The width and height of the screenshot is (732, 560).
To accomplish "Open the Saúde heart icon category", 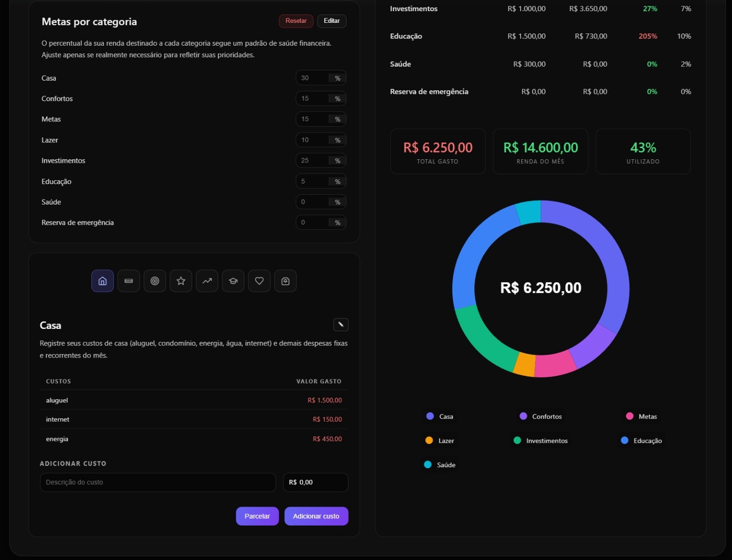I will point(260,281).
